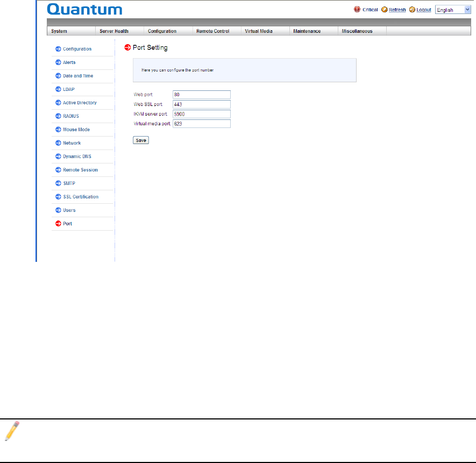Screen dimensions: 476x463
Task: Focus the IKVM server port field
Action: pos(202,114)
